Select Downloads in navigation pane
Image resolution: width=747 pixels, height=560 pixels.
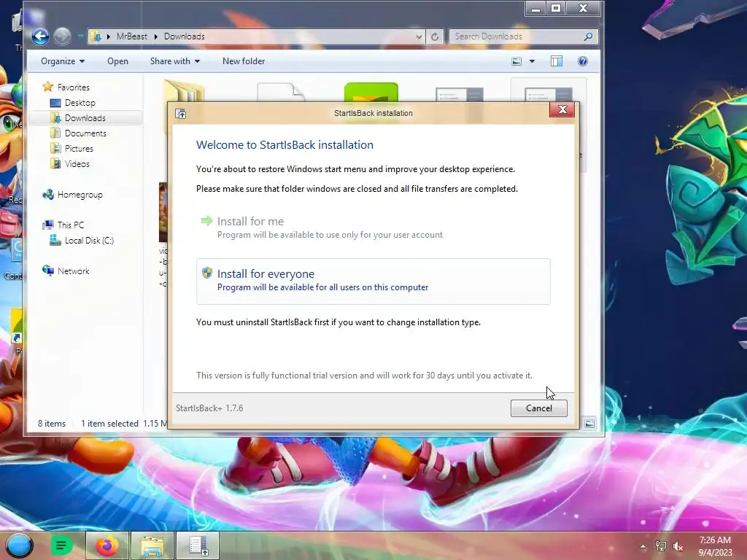tap(85, 117)
